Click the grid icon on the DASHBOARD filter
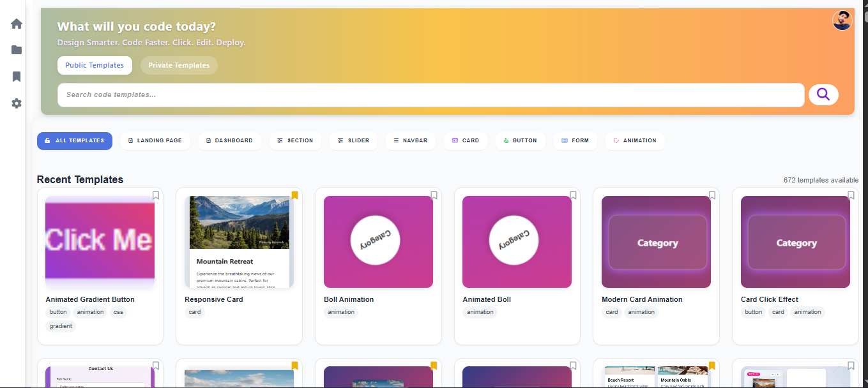Screen dimensions: 868x388 207,140
